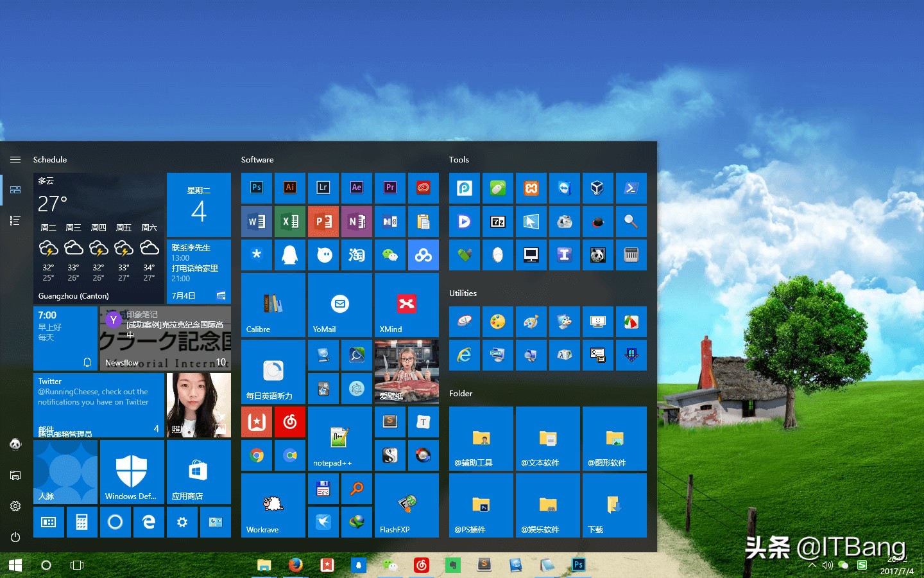
Task: Launch Firefox from the taskbar
Action: 296,566
